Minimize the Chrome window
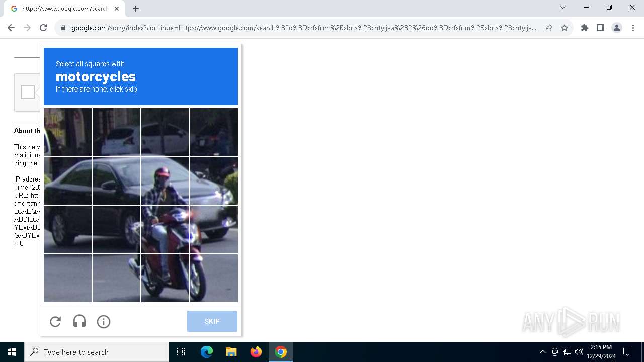The height and width of the screenshot is (362, 644). click(x=586, y=7)
